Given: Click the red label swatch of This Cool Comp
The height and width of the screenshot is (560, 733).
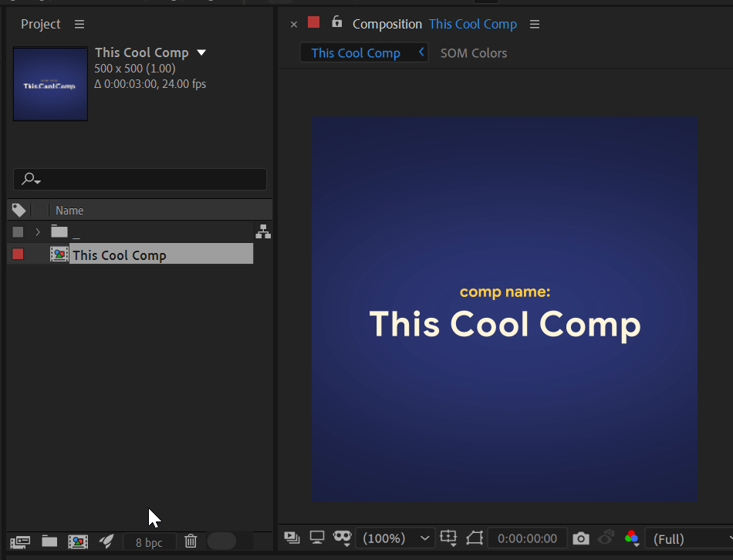Looking at the screenshot, I should [x=18, y=254].
